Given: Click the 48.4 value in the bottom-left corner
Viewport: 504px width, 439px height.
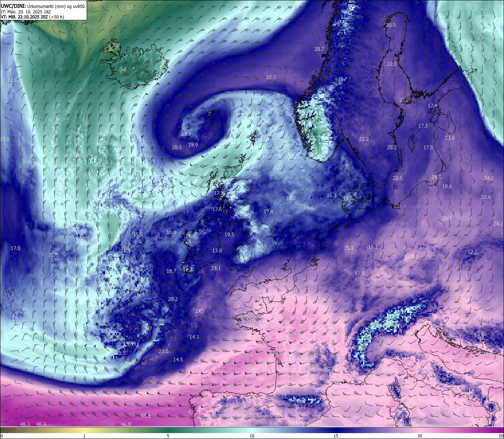Looking at the screenshot, I should [41, 424].
